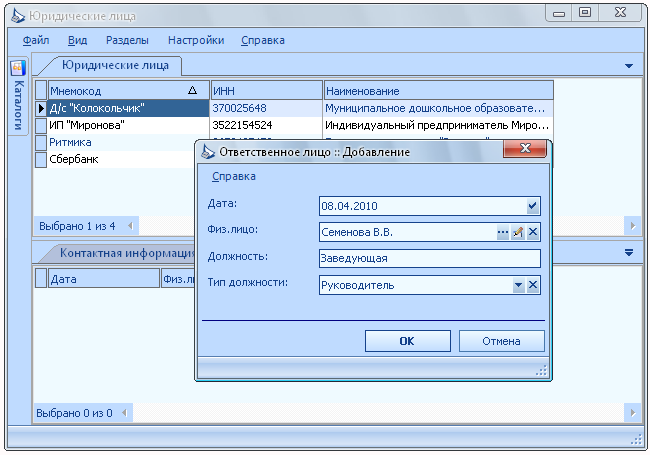650x455 pixels.
Task: Confirm the dialog with OK
Action: point(407,341)
